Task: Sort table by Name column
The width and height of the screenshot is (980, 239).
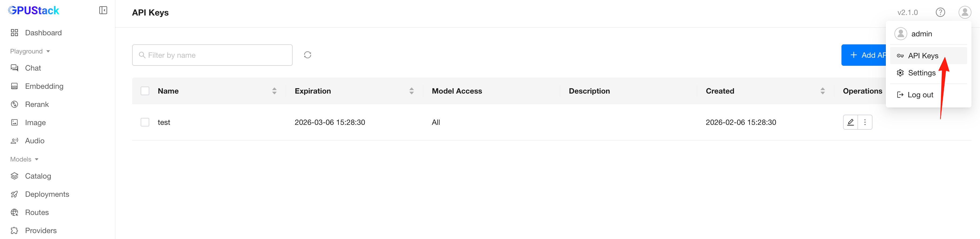Action: point(274,91)
